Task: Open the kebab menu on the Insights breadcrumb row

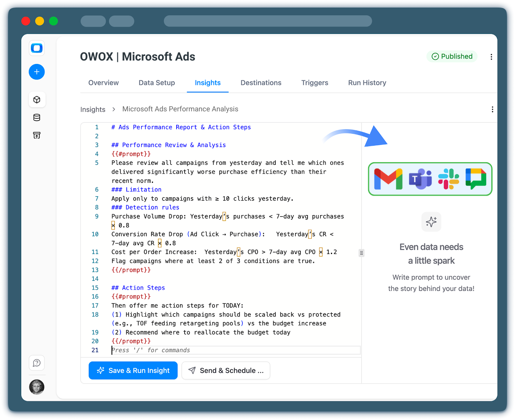Action: point(492,109)
